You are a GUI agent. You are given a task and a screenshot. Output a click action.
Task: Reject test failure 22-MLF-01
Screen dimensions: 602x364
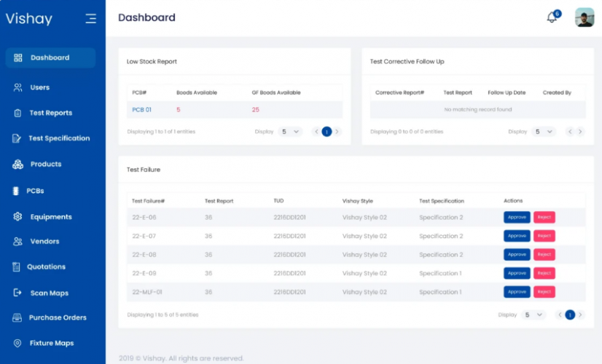coord(544,292)
